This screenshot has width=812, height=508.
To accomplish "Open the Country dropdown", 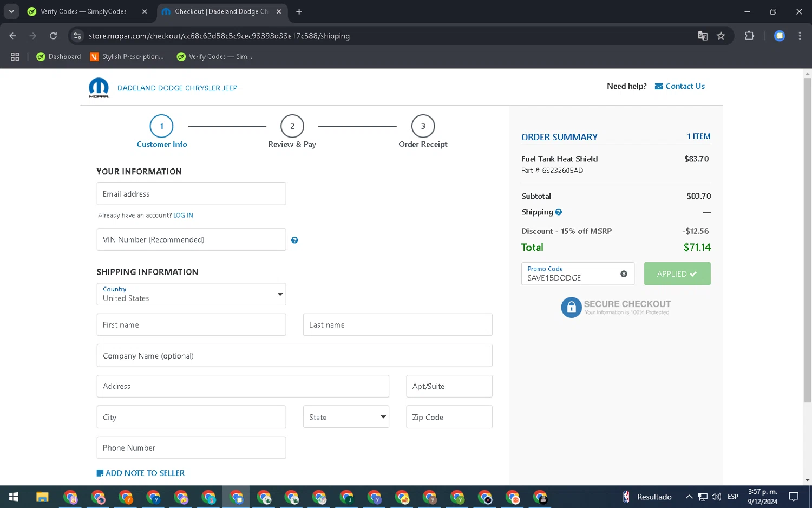I will (x=191, y=294).
